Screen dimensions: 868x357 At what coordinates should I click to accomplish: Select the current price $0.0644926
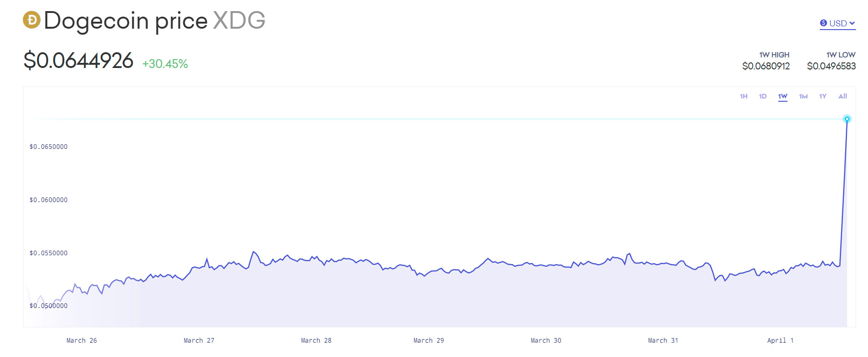point(79,61)
